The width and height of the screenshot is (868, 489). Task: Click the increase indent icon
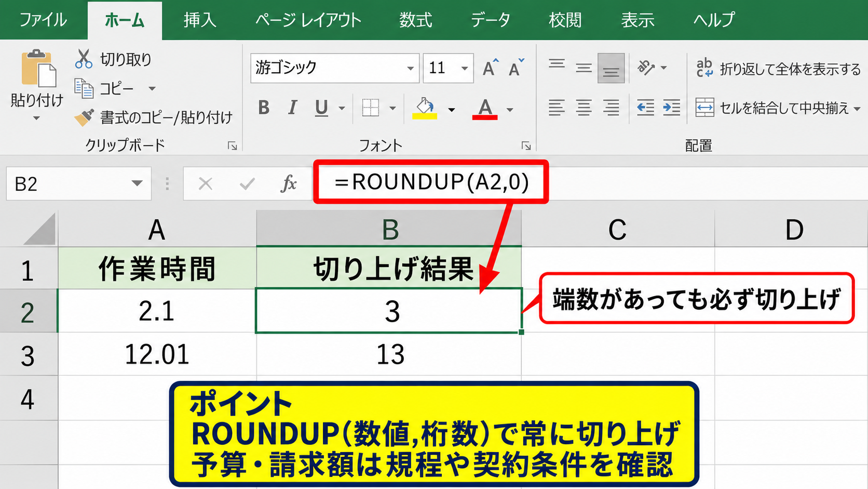(x=672, y=108)
